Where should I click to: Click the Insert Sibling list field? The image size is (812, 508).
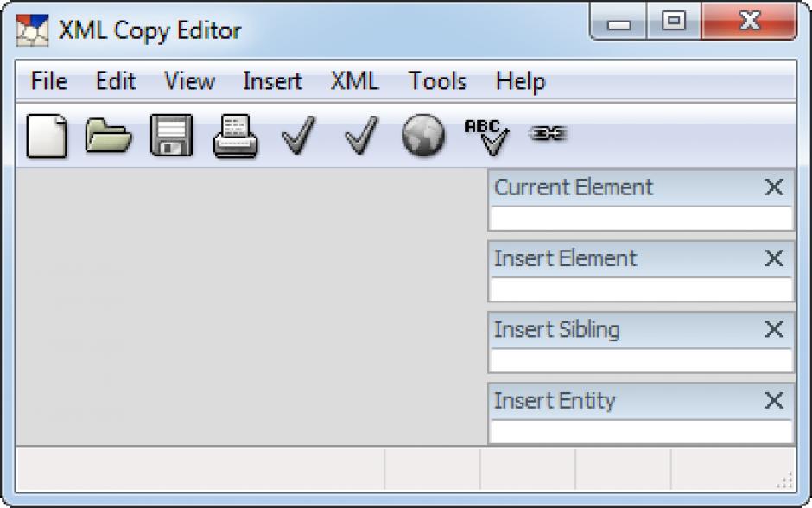pyautogui.click(x=641, y=360)
